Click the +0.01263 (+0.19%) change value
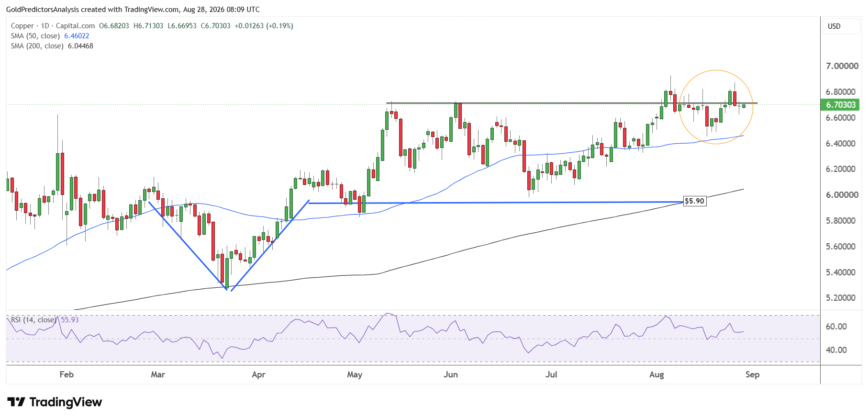 pyautogui.click(x=264, y=26)
